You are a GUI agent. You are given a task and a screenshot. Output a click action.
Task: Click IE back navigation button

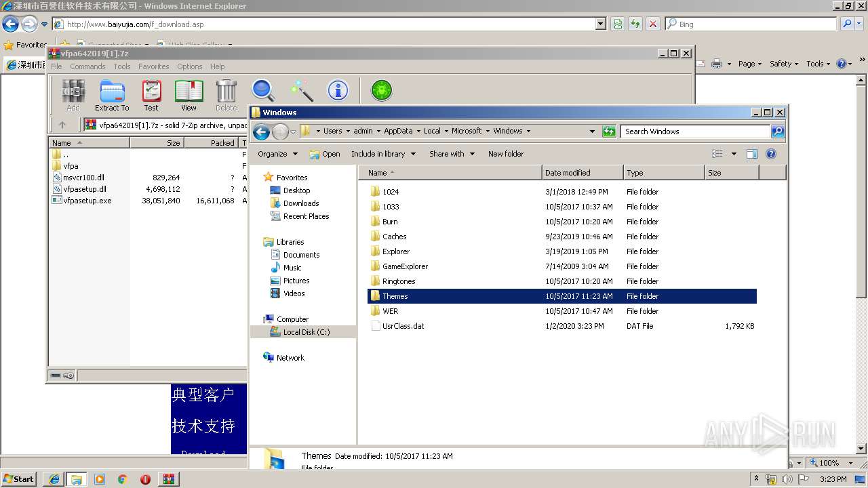pos(10,24)
